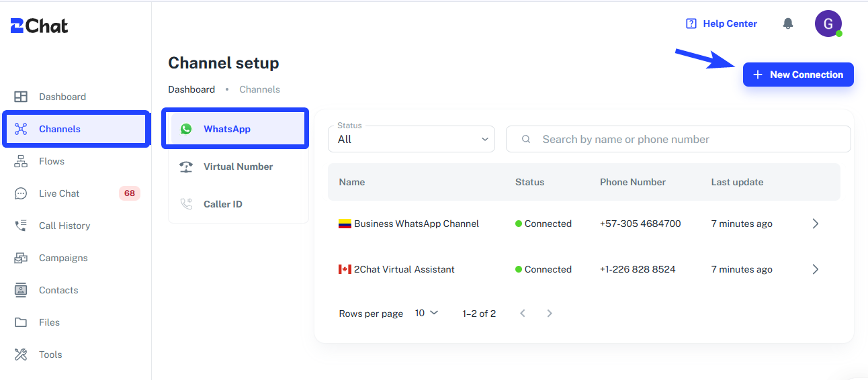Viewport: 868px width, 380px height.
Task: Go to previous page arrow
Action: pos(523,313)
